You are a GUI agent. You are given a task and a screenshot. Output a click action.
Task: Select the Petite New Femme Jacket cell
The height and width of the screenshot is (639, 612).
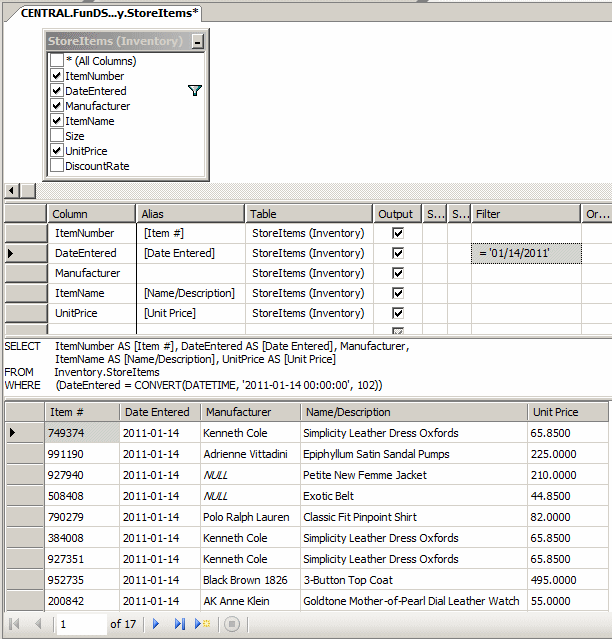point(414,475)
